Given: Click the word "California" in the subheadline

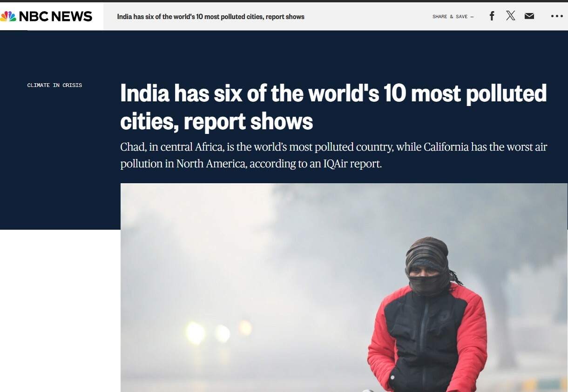Looking at the screenshot, I should (446, 147).
